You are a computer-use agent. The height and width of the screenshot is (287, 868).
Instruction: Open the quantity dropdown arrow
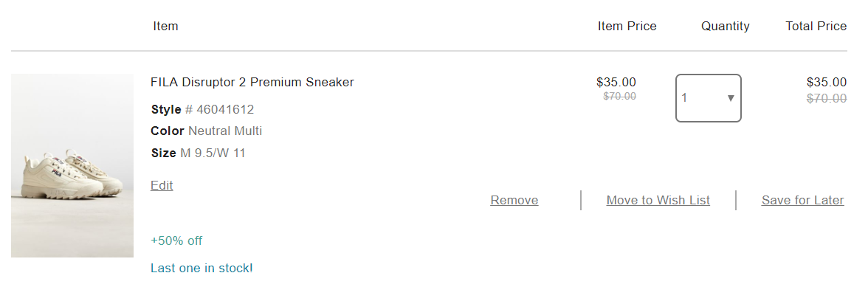730,98
